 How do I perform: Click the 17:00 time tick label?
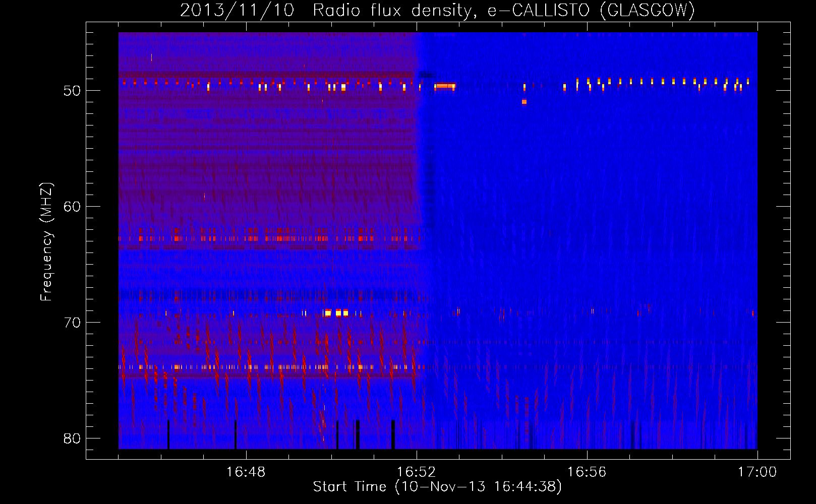(x=757, y=472)
